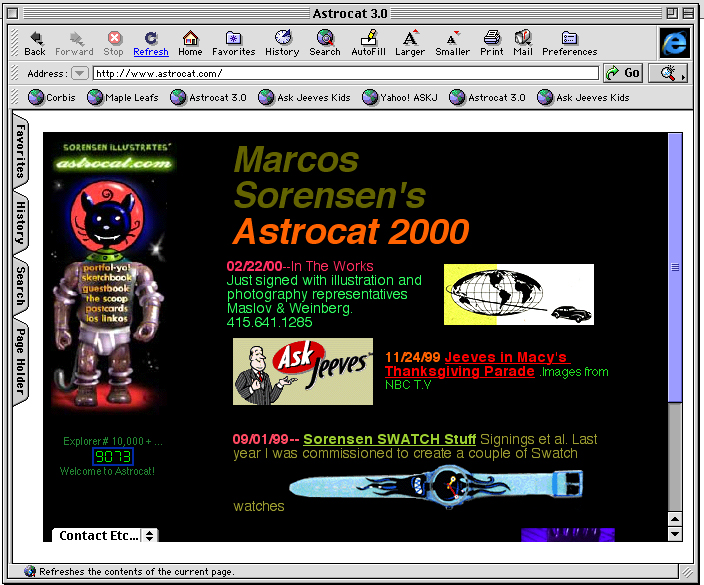
Task: Click the 'Astrocat 2000' heading
Action: tap(351, 232)
